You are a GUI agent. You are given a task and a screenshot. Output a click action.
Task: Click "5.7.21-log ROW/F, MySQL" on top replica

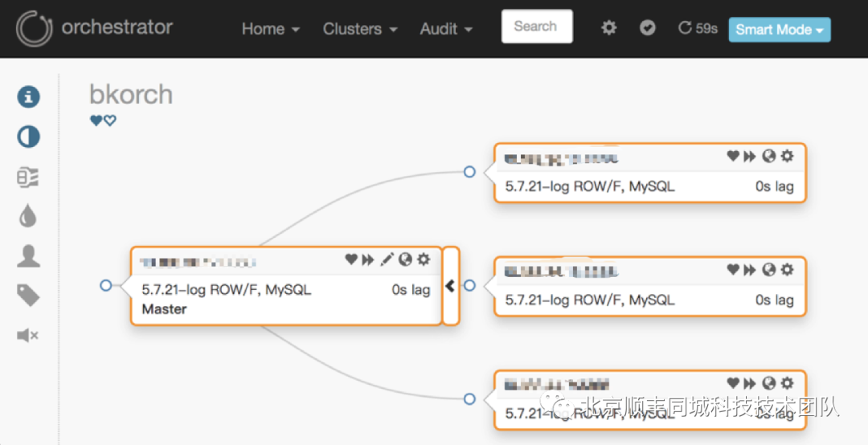590,186
